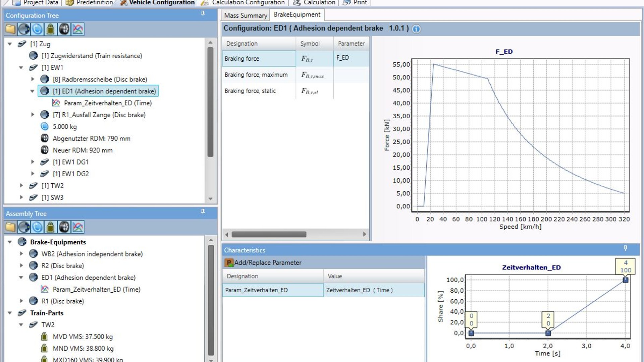The width and height of the screenshot is (644, 362).
Task: Select the point at time 4 in Zeitverhalten_ED chart
Action: (626, 280)
